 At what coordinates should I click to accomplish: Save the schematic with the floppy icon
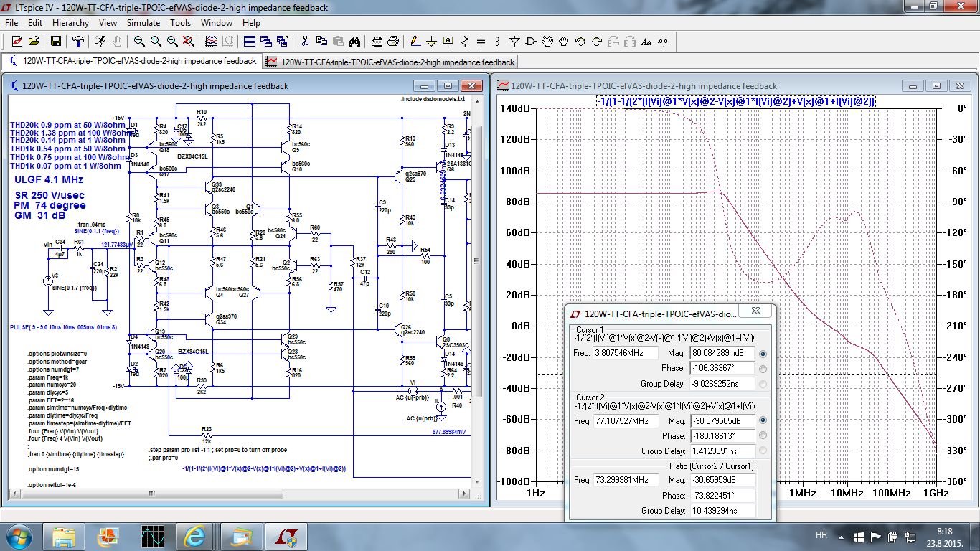[56, 41]
